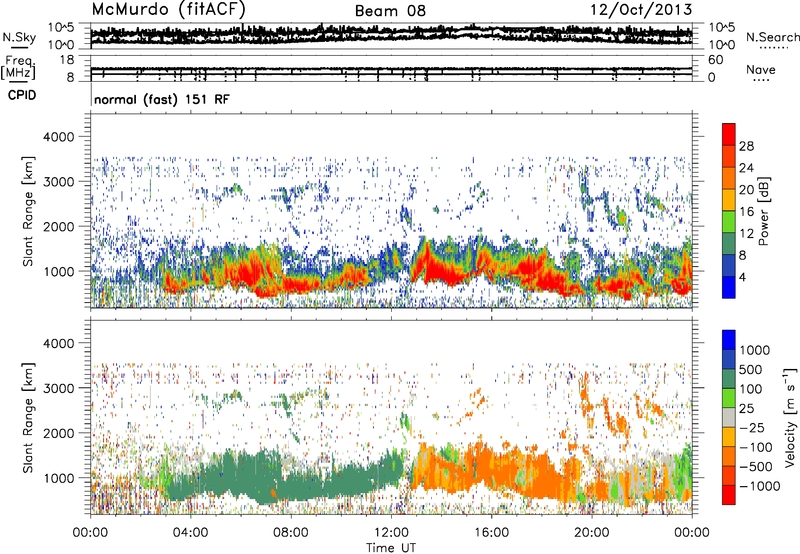The height and width of the screenshot is (554, 800).
Task: Click the '20:00' time tick label
Action: tap(591, 533)
